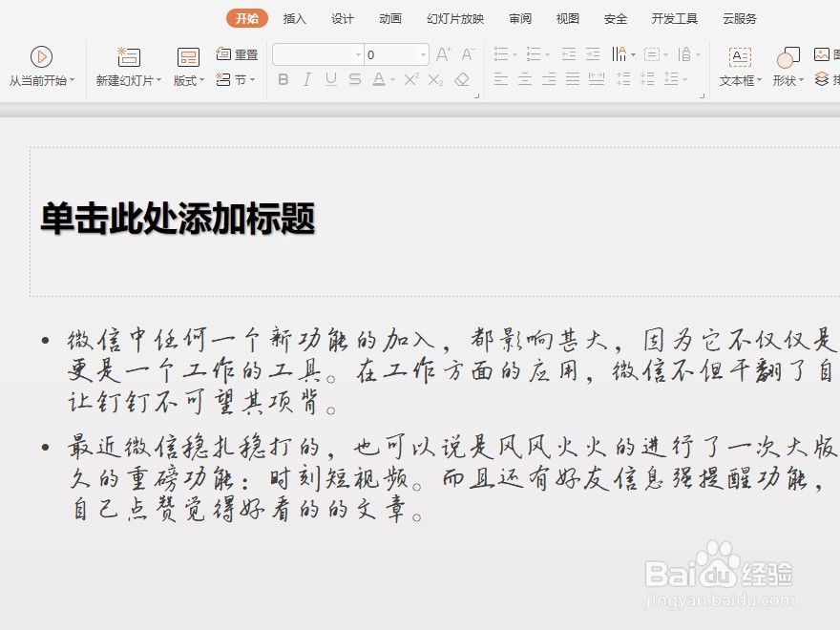840x630 pixels.
Task: Click the numbered list icon
Action: (533, 54)
